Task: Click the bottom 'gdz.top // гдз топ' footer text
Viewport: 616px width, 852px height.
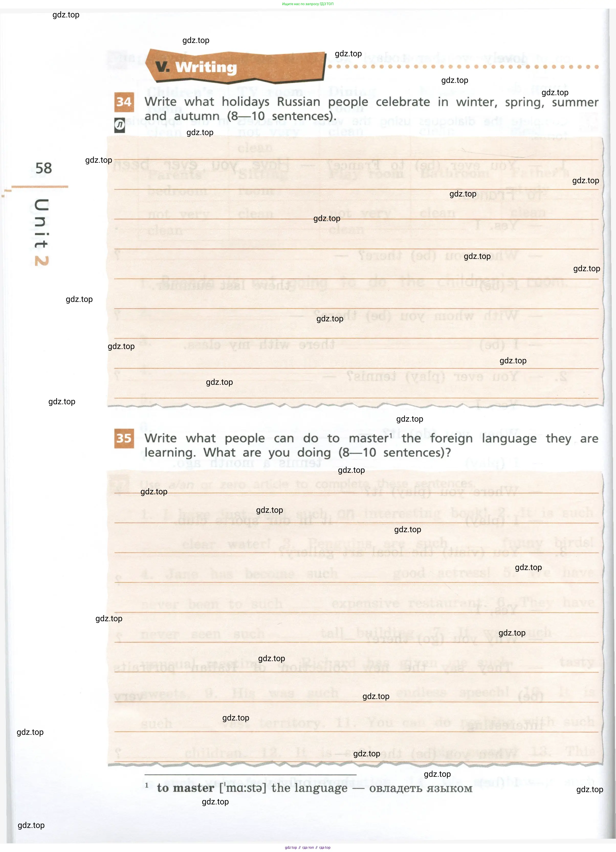Action: [308, 847]
